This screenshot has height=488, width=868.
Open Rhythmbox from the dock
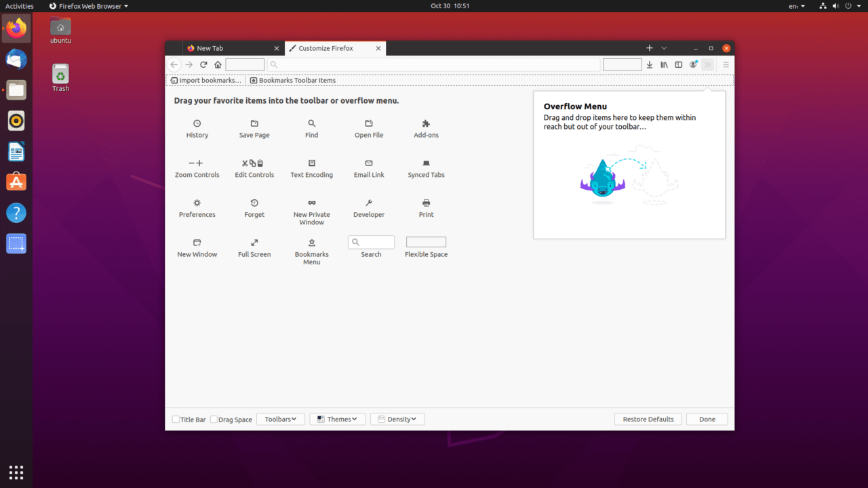click(16, 121)
